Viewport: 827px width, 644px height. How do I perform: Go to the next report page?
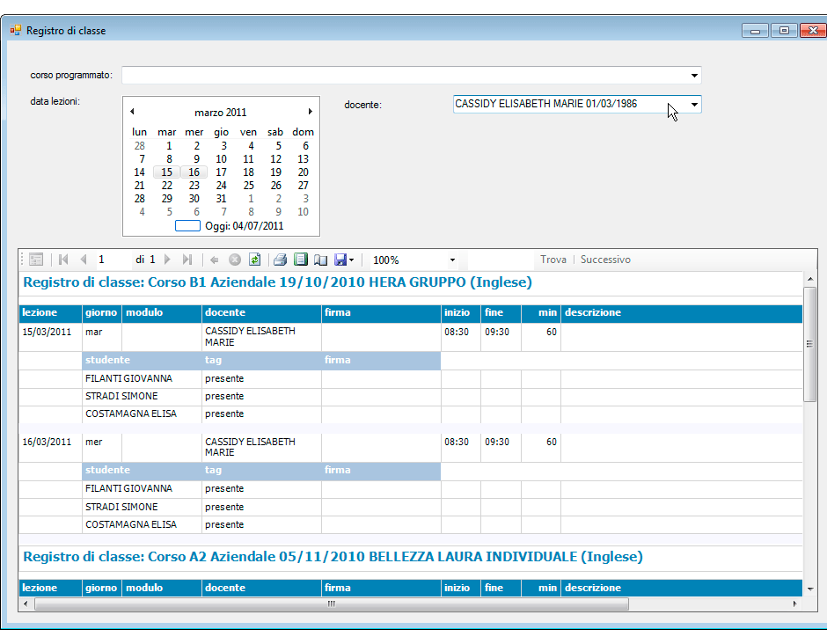[167, 260]
